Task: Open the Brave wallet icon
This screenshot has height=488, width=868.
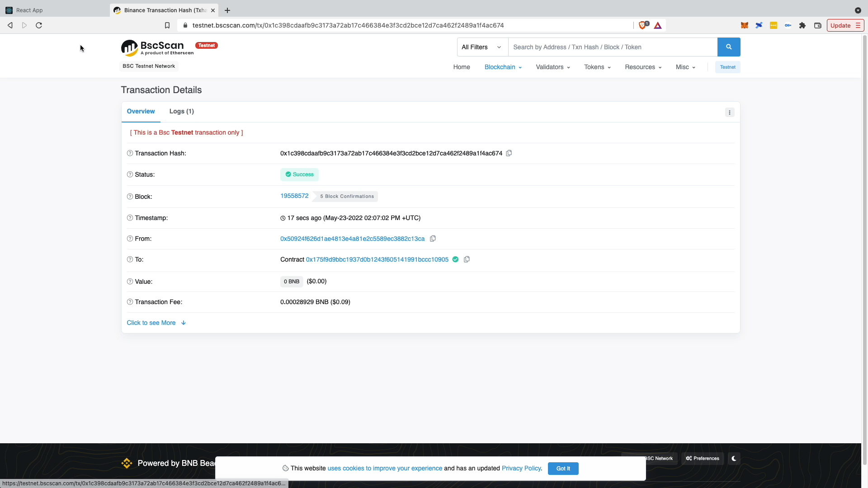Action: (x=817, y=25)
